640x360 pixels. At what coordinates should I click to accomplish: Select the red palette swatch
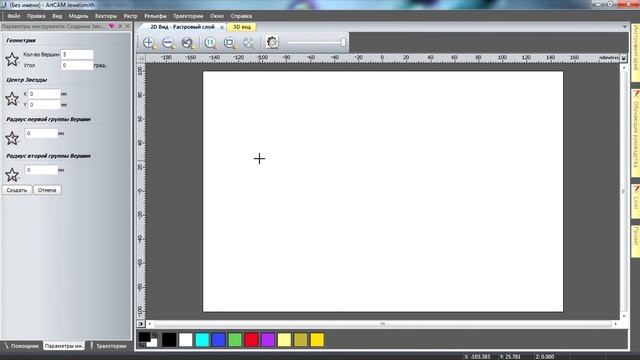pyautogui.click(x=251, y=340)
